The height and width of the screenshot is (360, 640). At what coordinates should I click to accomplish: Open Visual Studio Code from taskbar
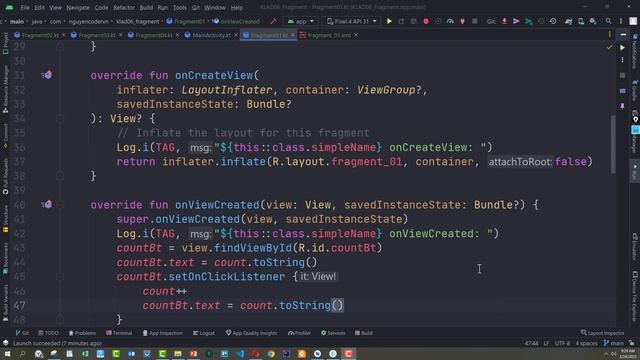tap(240, 353)
